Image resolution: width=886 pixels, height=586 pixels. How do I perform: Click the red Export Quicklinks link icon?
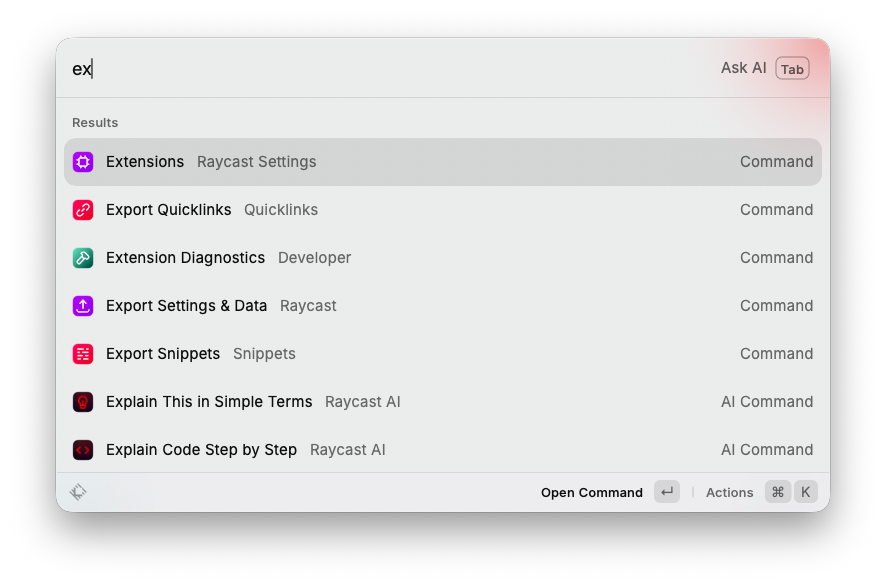coord(83,210)
